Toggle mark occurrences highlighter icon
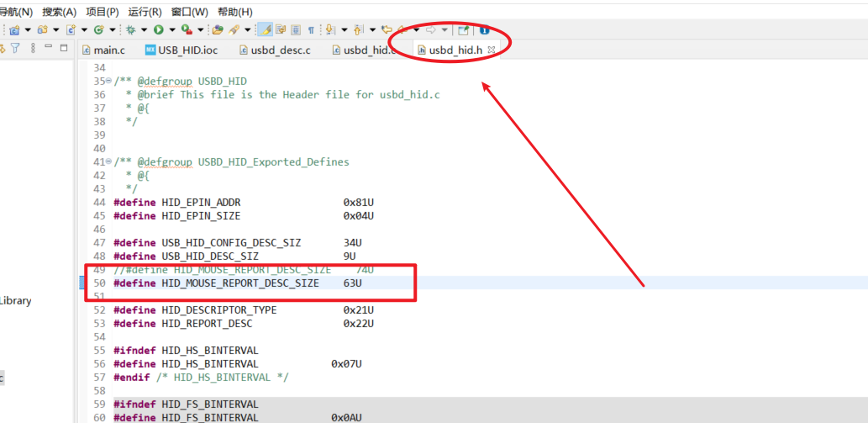The image size is (868, 423). (266, 30)
